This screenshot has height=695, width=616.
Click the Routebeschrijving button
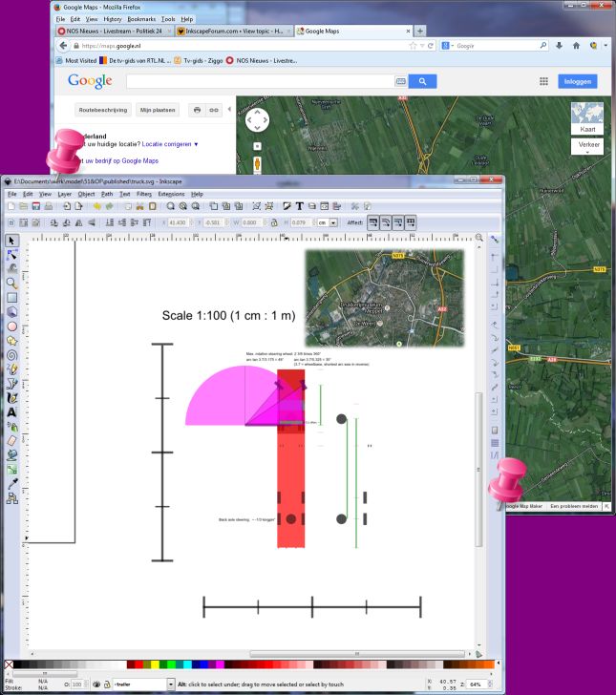click(102, 110)
